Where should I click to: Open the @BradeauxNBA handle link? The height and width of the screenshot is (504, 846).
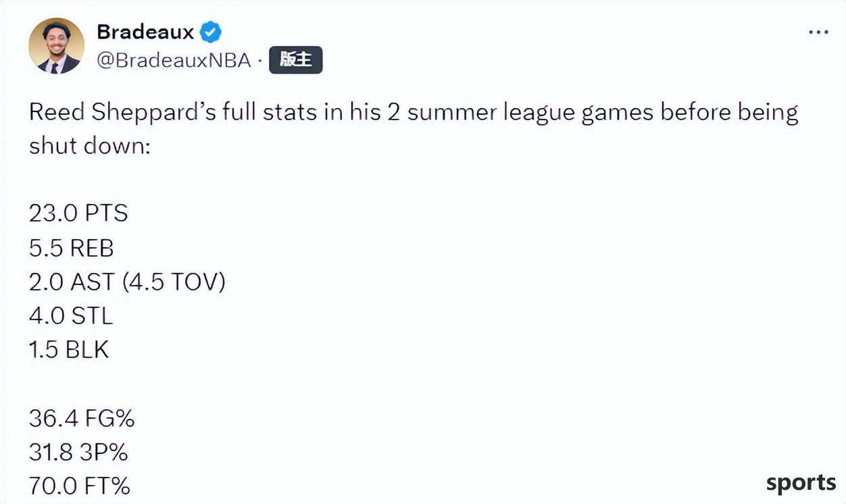tap(174, 61)
